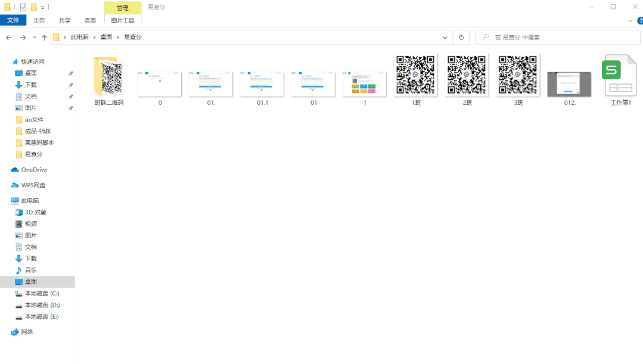Screen dimensions: 643x364
Task: Open the 成品-师叔 folder in sidebar
Action: 38,130
